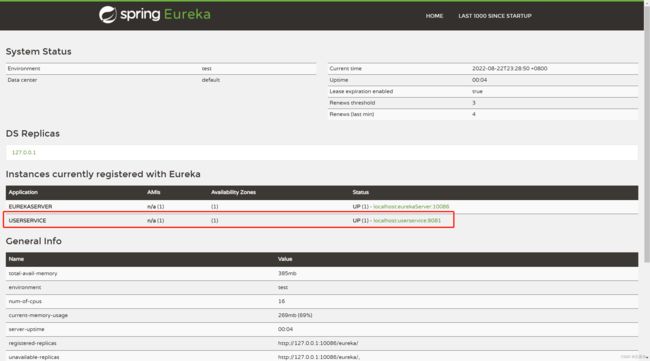Click the DS Replicas heading
Screen dimensions: 650x361
tap(33, 133)
